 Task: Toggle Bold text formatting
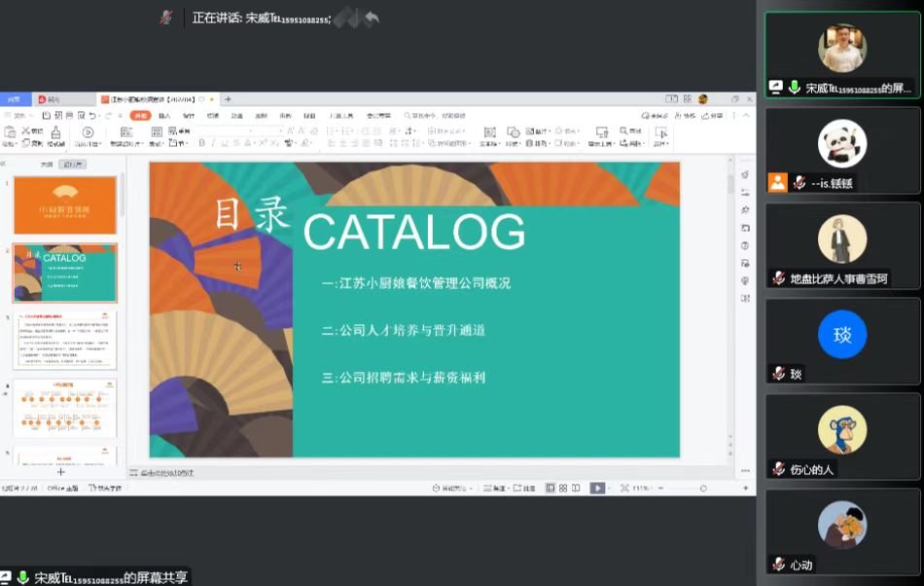point(201,143)
